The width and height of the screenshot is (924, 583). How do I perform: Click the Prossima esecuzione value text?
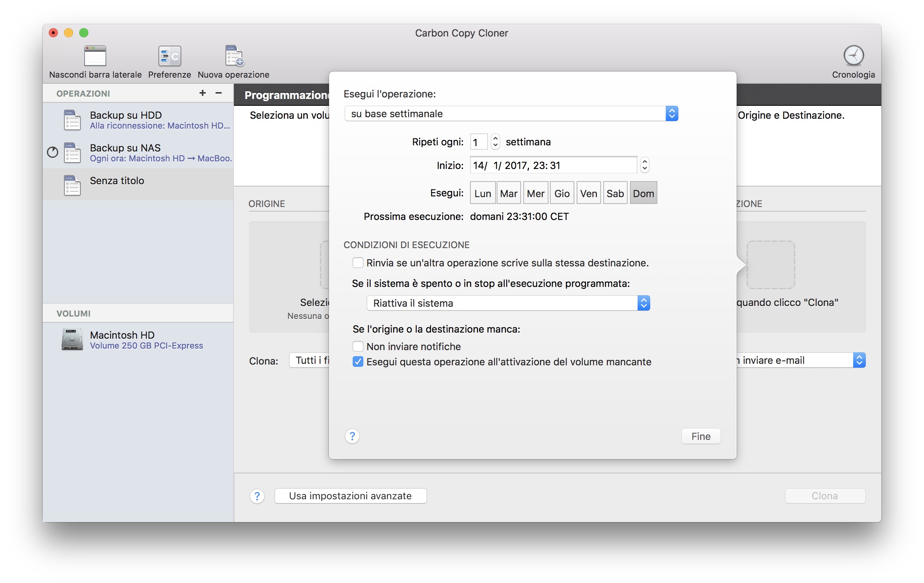519,216
